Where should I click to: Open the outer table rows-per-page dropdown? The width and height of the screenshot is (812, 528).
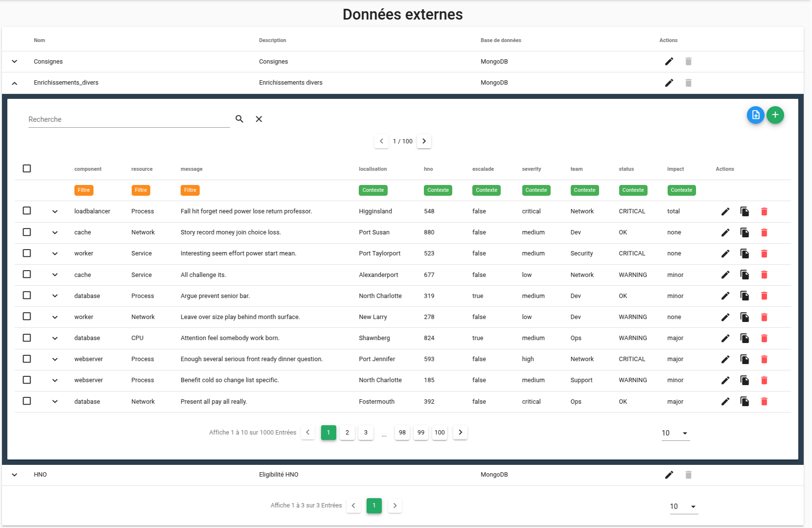tap(684, 506)
